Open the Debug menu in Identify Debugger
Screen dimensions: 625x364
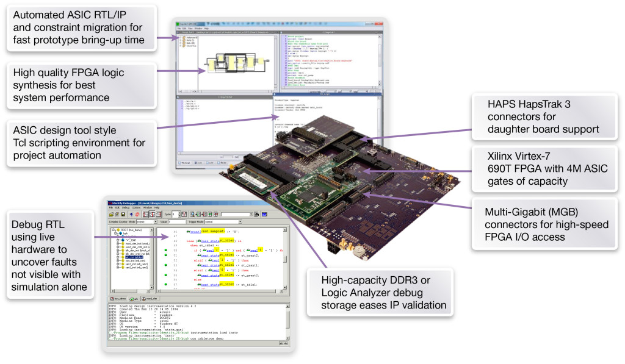click(126, 207)
